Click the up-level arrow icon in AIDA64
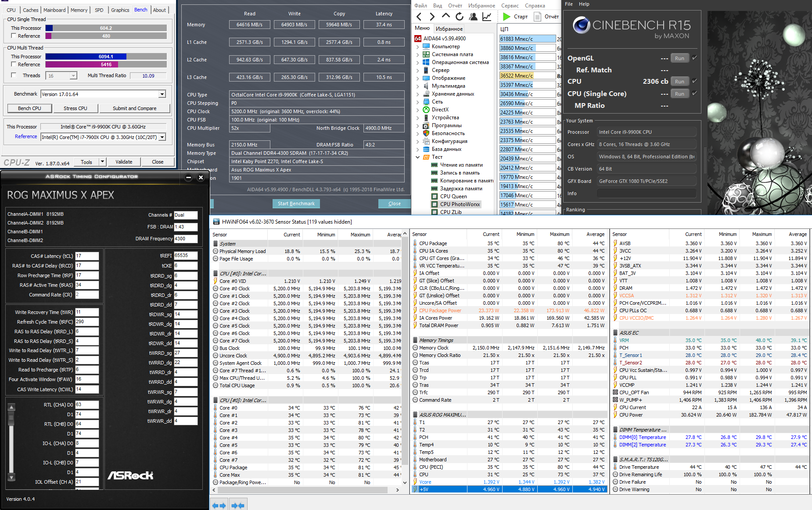 446,16
